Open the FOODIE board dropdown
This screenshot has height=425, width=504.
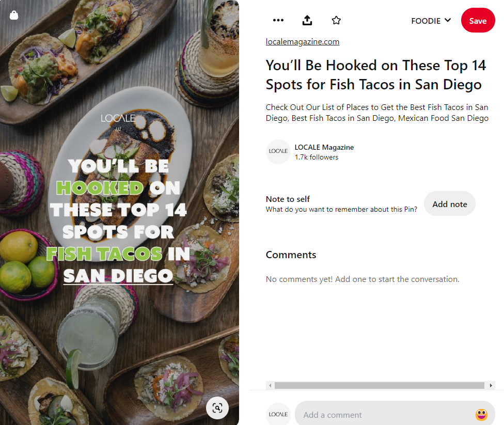coord(431,21)
